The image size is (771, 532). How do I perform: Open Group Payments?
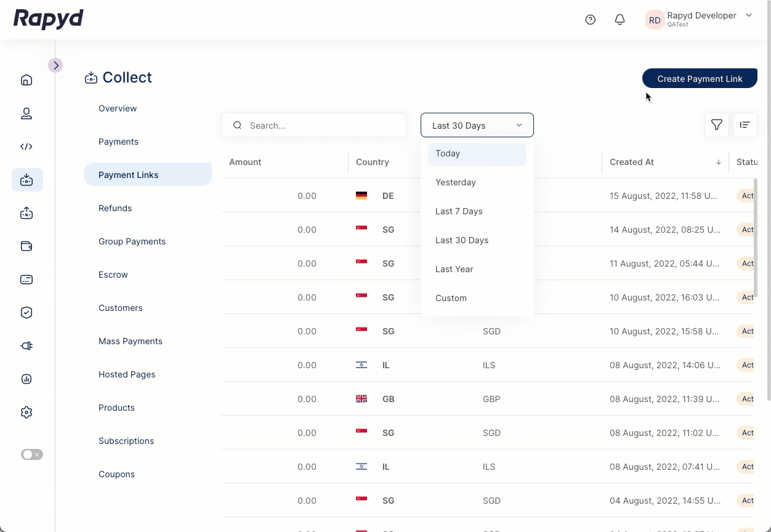(x=132, y=241)
